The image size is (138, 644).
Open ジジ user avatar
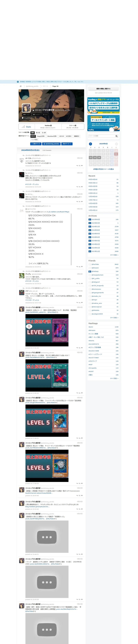[22, 292]
